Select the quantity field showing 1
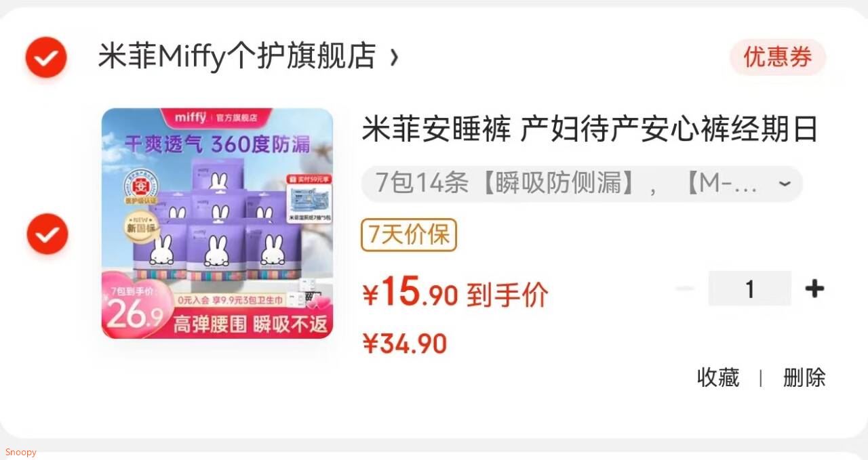This screenshot has height=460, width=868. tap(749, 289)
